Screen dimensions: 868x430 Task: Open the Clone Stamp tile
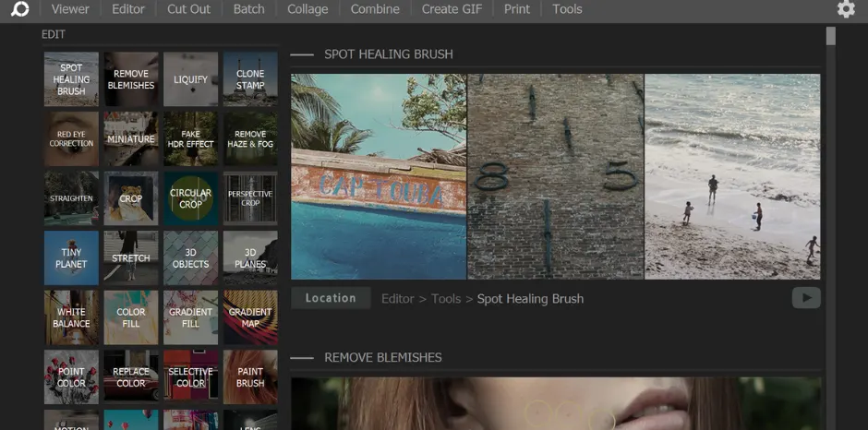pyautogui.click(x=250, y=79)
